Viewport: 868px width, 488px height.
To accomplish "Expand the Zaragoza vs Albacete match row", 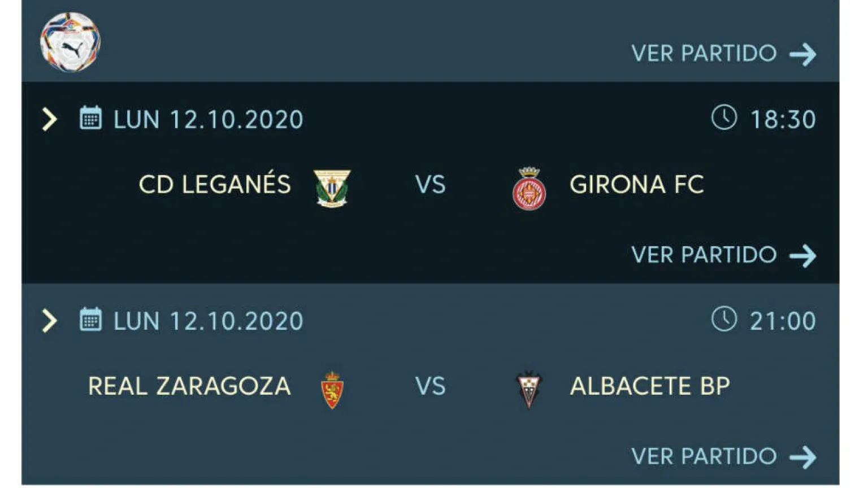I will 50,321.
